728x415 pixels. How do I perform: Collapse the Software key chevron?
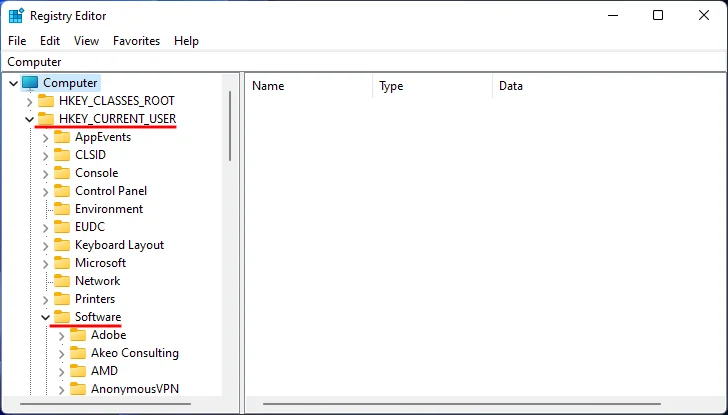point(45,317)
